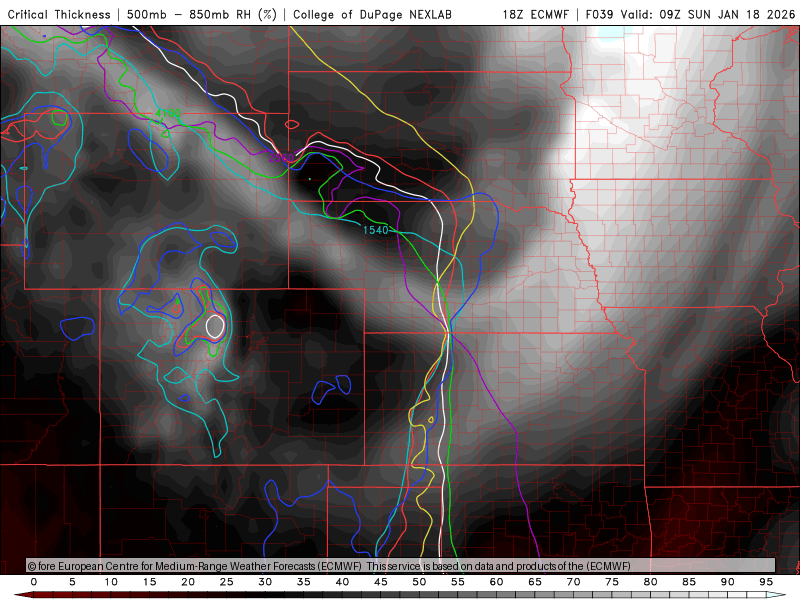Image resolution: width=800 pixels, height=600 pixels.
Task: Click the right arrow end of the colorbar
Action: [x=778, y=595]
